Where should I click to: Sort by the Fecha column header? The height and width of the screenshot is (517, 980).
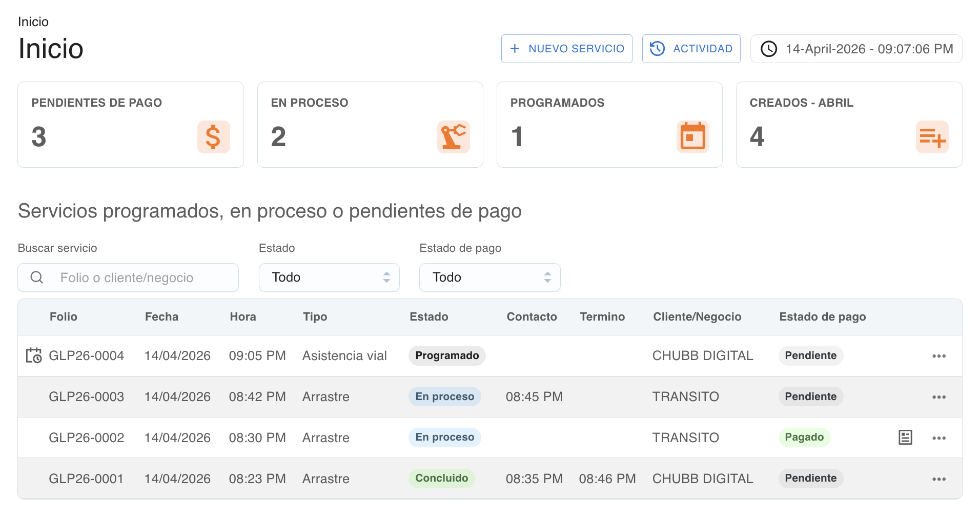click(161, 316)
